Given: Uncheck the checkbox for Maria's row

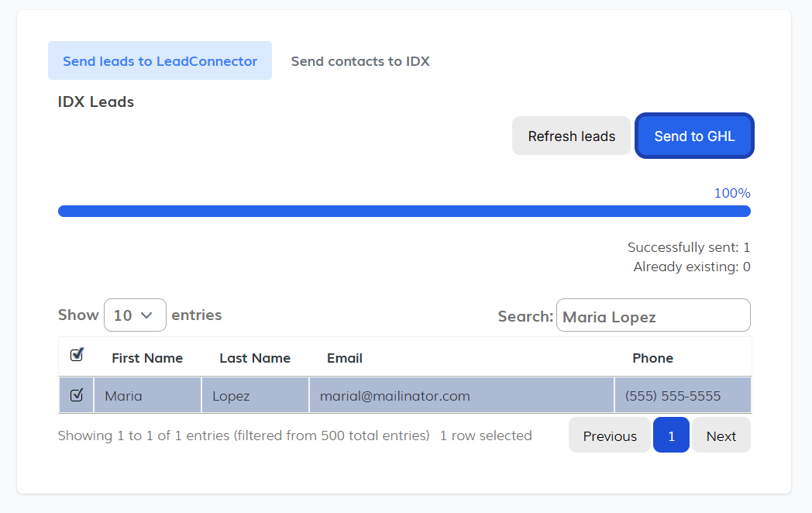Looking at the screenshot, I should tap(77, 396).
